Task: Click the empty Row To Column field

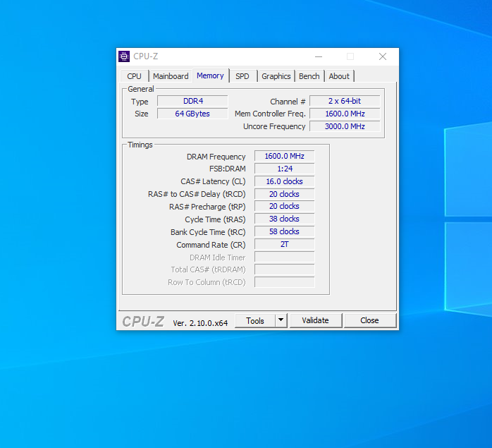Action: click(284, 282)
